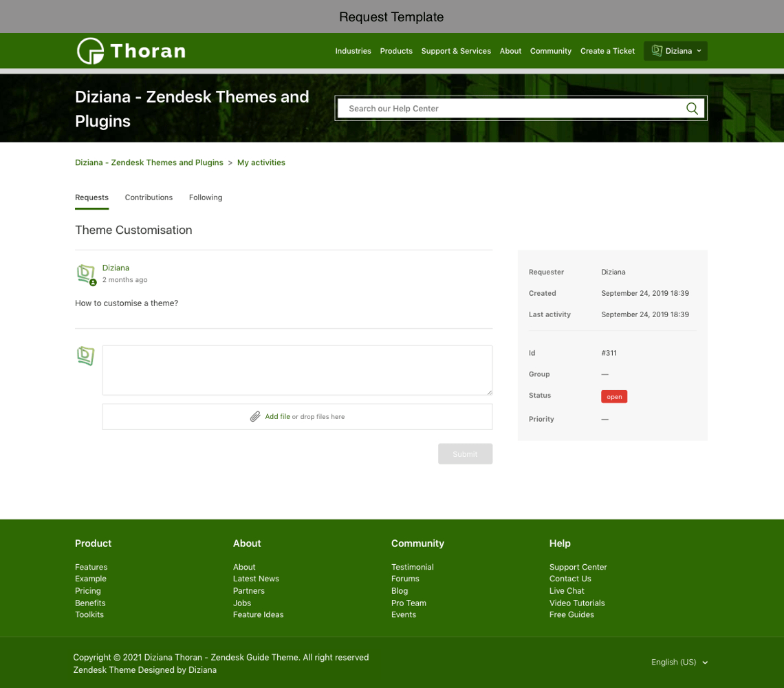The image size is (784, 688).
Task: Open Support & Services in the navigation
Action: (x=456, y=51)
